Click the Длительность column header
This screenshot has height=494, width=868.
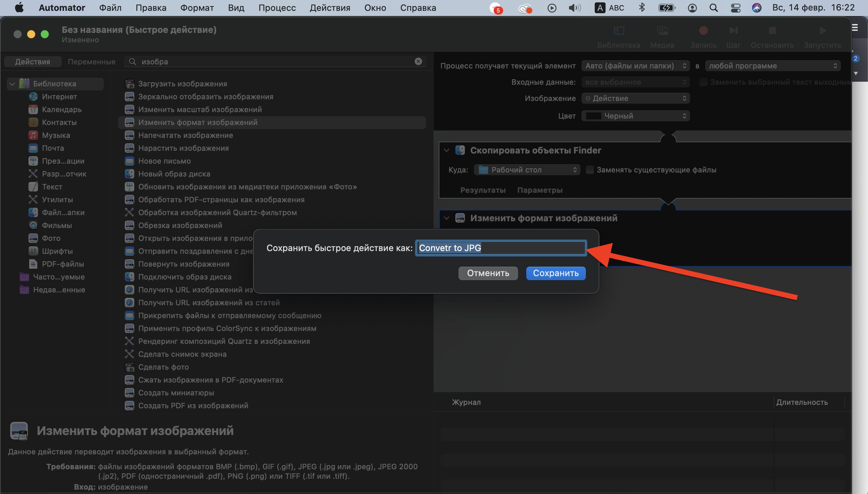click(x=802, y=403)
